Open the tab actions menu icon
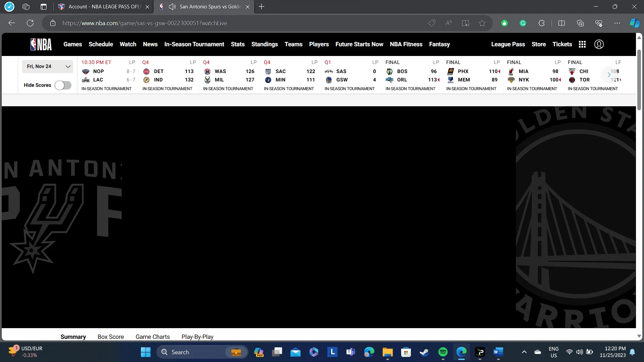The image size is (644, 362). tap(44, 7)
